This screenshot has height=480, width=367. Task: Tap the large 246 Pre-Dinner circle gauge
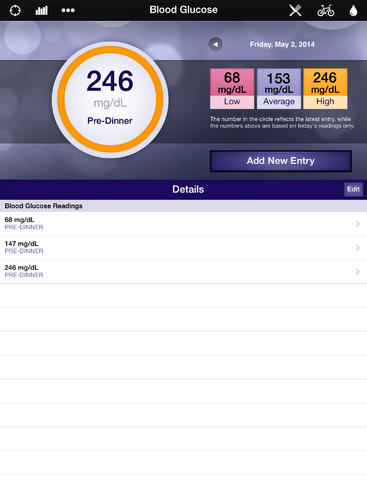pyautogui.click(x=110, y=100)
